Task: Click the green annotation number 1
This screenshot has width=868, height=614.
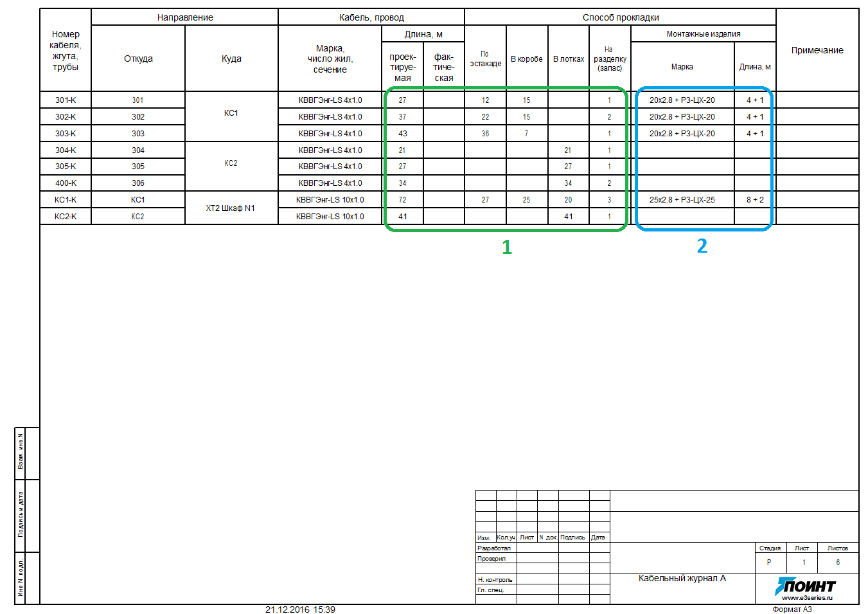Action: (506, 248)
